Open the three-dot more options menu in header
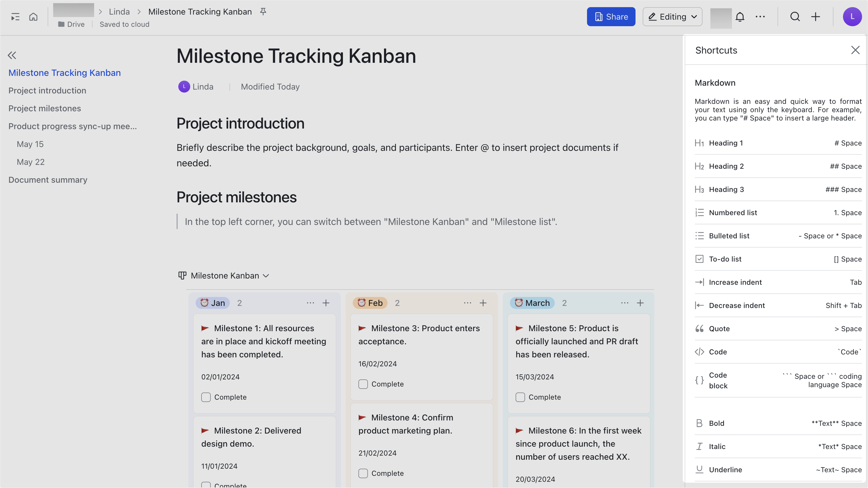The height and width of the screenshot is (488, 868). point(760,17)
